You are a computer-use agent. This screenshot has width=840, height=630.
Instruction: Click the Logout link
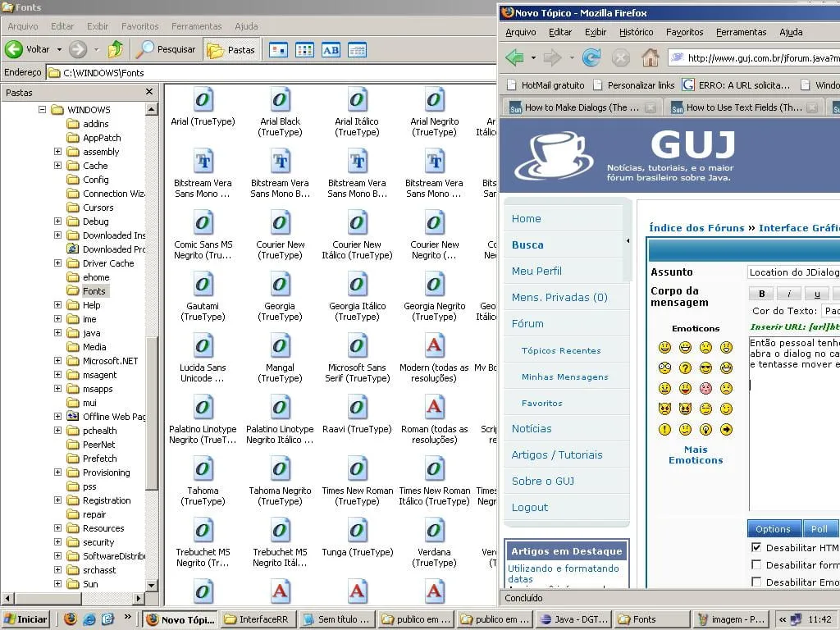(x=530, y=507)
